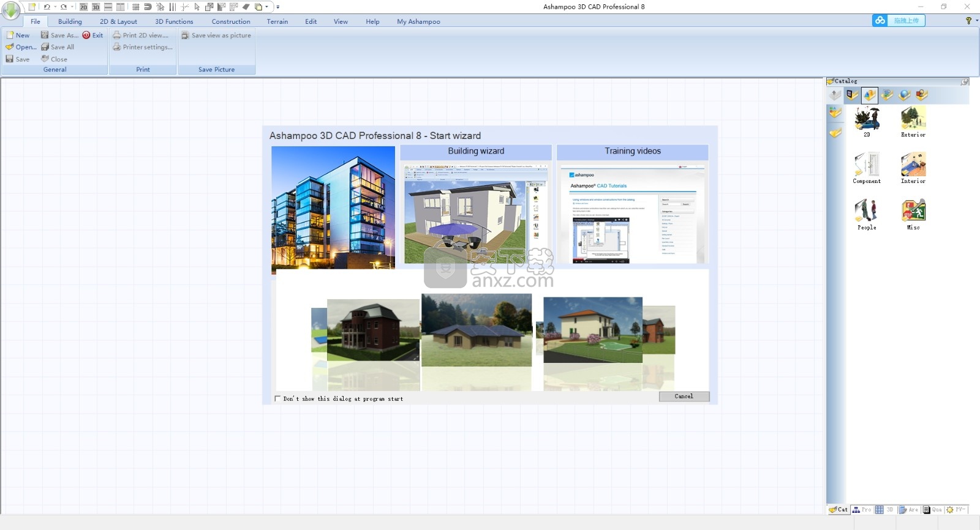This screenshot has width=980, height=530.
Task: Select the textures catalog folder icon
Action: [x=887, y=95]
